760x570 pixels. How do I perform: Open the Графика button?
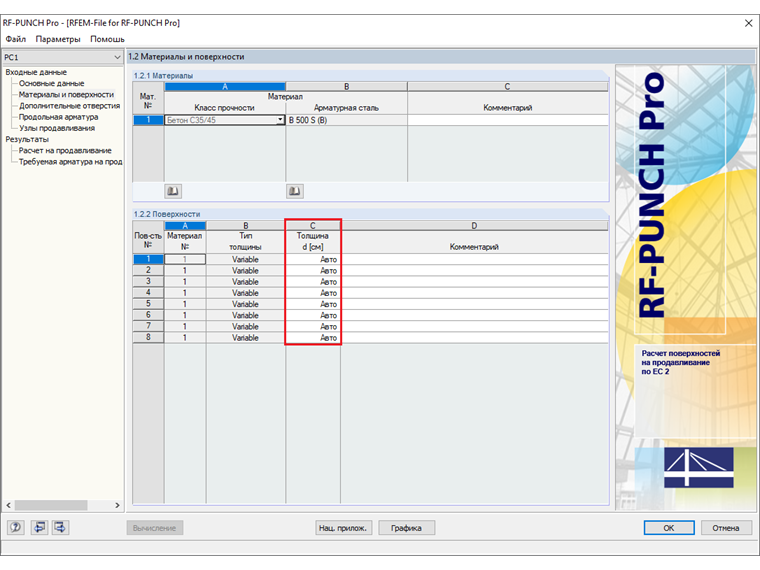tap(406, 528)
